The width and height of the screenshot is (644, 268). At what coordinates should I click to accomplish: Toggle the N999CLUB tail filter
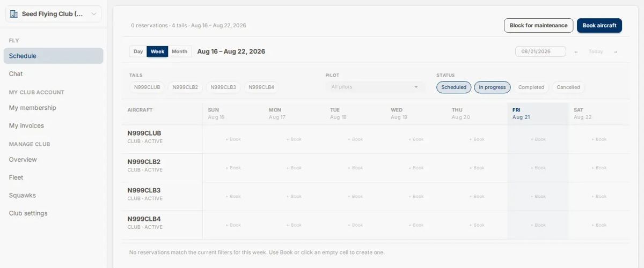pos(147,87)
